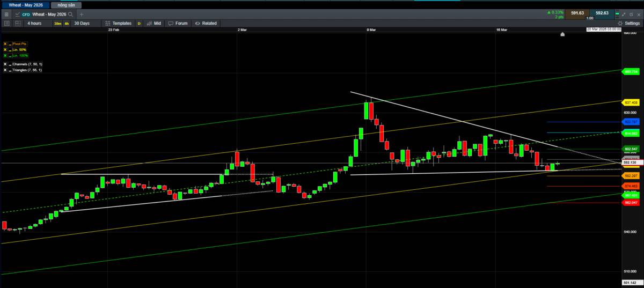This screenshot has width=644, height=288.
Task: Switch to the nông sản tab
Action: tap(66, 5)
